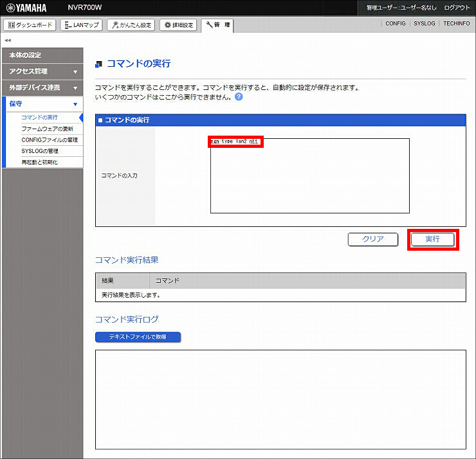This screenshot has width=476, height=459.
Task: Click the ログアウト link
Action: [x=457, y=8]
